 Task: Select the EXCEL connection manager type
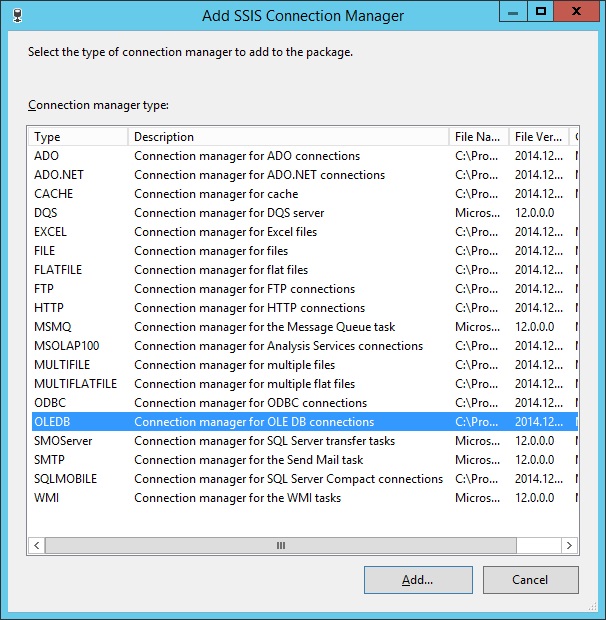304,232
